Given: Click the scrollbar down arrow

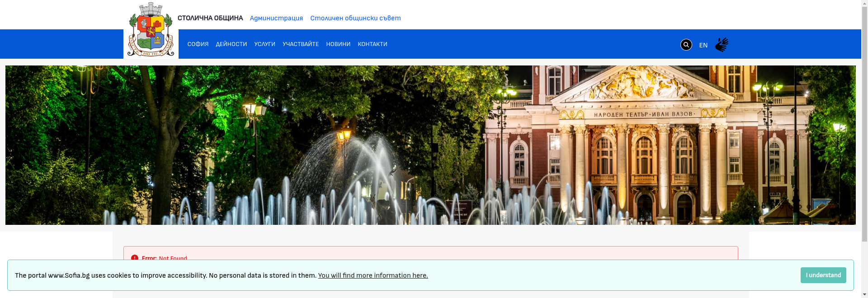Looking at the screenshot, I should pyautogui.click(x=864, y=294).
